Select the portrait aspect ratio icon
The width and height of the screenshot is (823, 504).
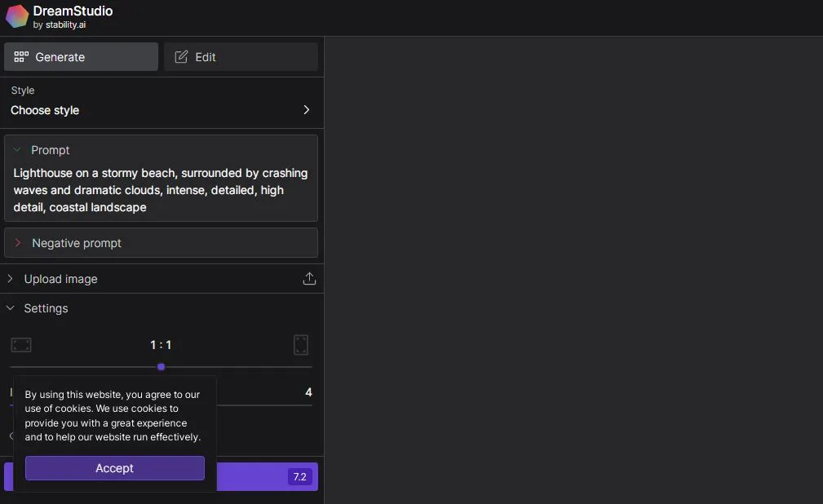coord(301,345)
